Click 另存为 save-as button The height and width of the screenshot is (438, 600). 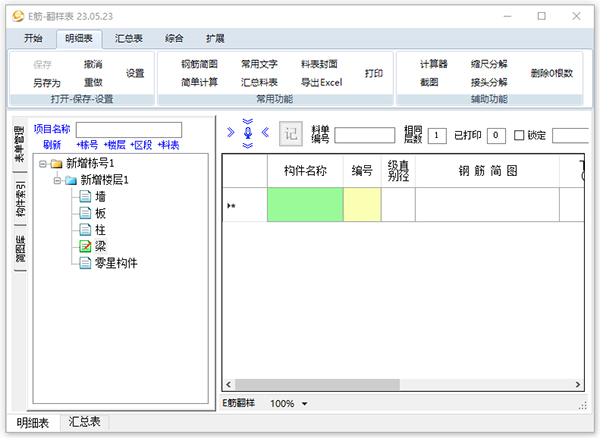[x=47, y=83]
